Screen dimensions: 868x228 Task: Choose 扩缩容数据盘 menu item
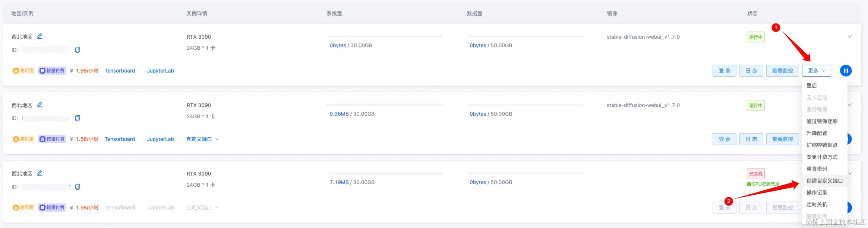(x=824, y=145)
